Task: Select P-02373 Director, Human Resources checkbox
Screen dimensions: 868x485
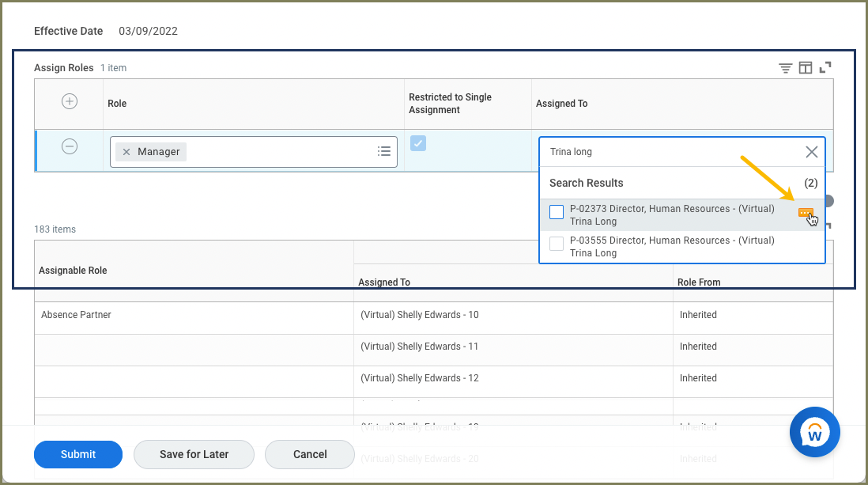Action: point(557,212)
